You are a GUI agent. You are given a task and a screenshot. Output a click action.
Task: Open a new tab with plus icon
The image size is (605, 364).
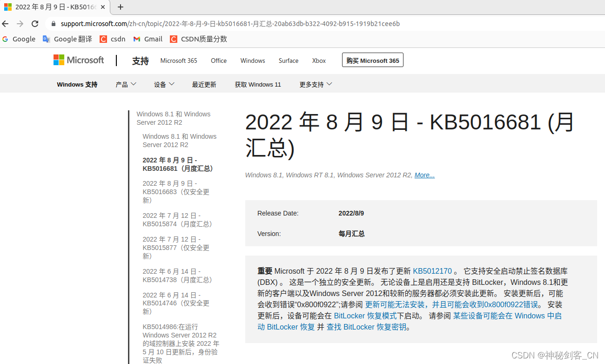pyautogui.click(x=121, y=7)
